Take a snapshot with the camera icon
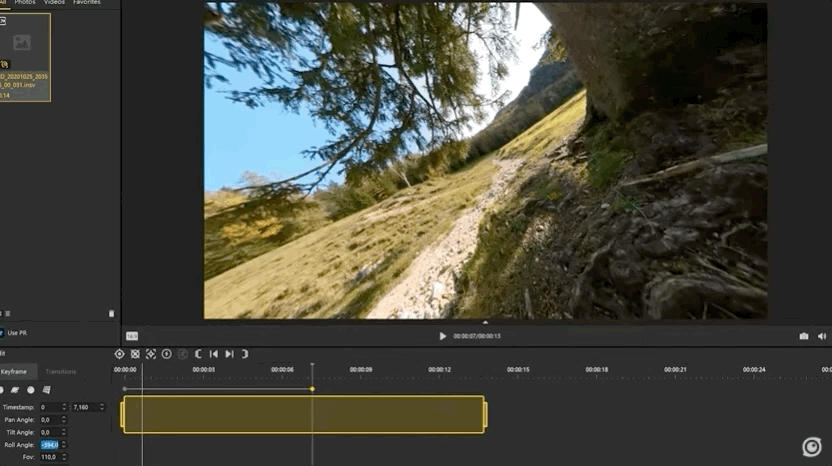The width and height of the screenshot is (832, 466). (x=804, y=336)
